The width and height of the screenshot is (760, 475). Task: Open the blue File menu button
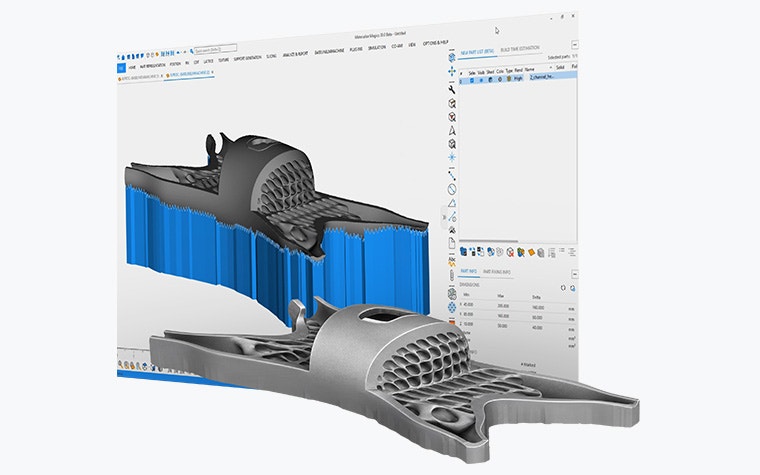point(122,68)
